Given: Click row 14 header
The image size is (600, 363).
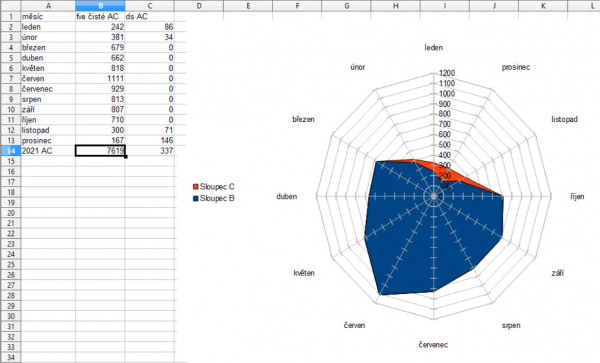Looking at the screenshot, I should click(11, 151).
